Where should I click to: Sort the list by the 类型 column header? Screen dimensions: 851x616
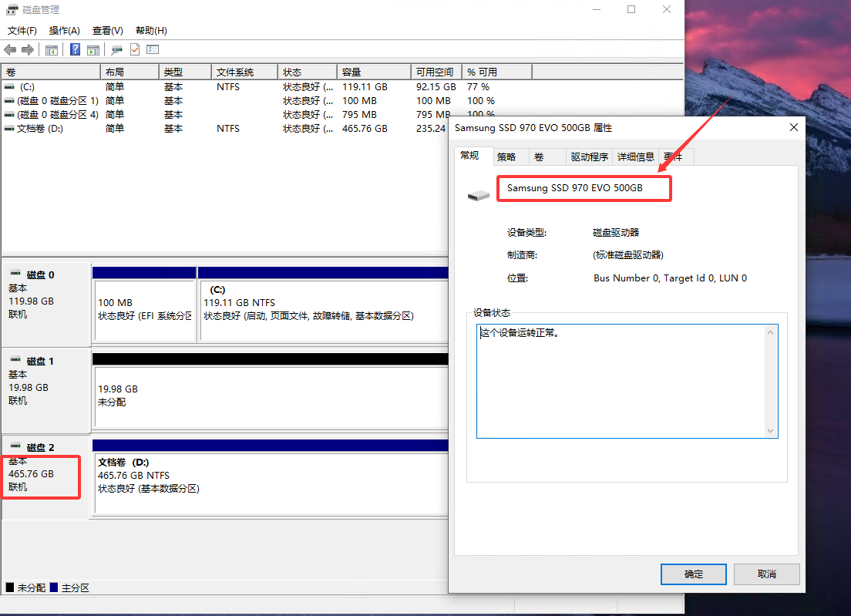pyautogui.click(x=185, y=72)
